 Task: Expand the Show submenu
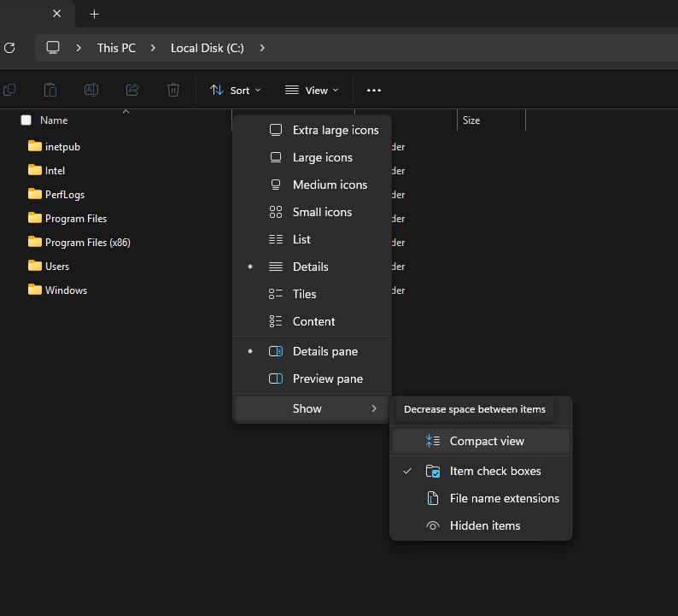pos(313,408)
